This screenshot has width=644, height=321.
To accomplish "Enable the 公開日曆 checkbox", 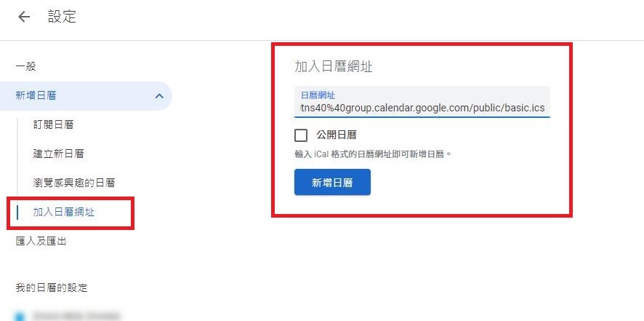I will click(x=301, y=135).
